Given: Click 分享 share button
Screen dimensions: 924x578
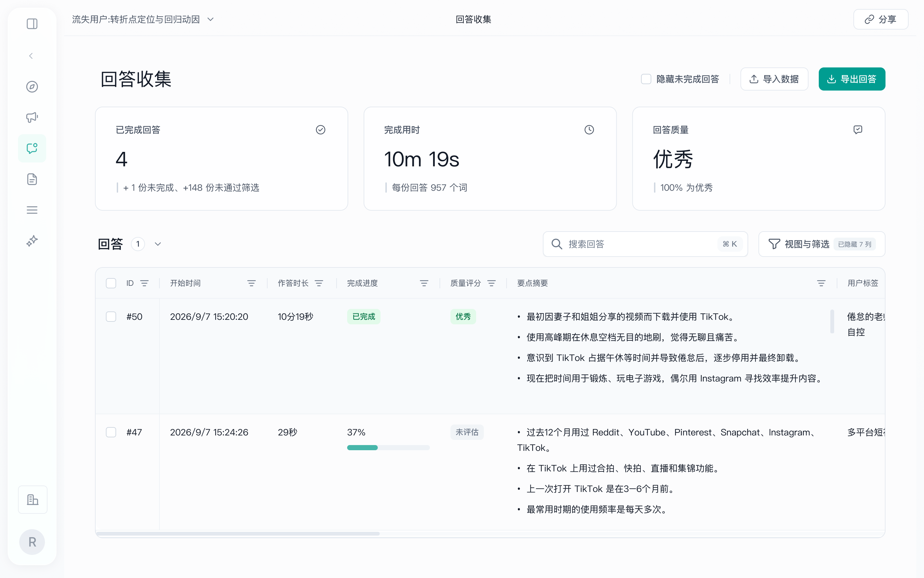Looking at the screenshot, I should click(880, 19).
